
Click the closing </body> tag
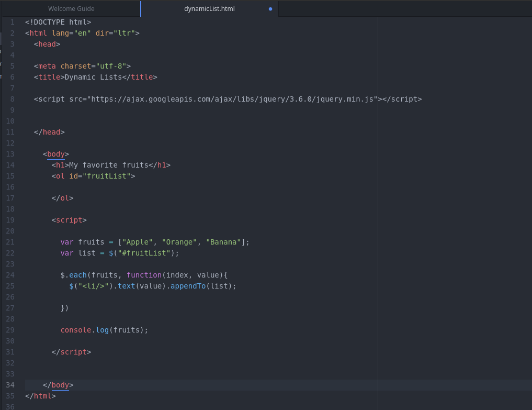coord(58,385)
